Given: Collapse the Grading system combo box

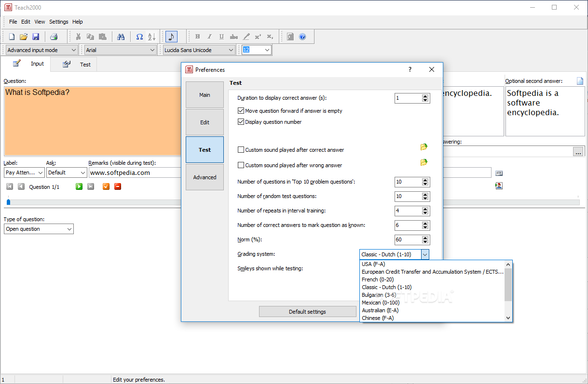Looking at the screenshot, I should coord(425,254).
